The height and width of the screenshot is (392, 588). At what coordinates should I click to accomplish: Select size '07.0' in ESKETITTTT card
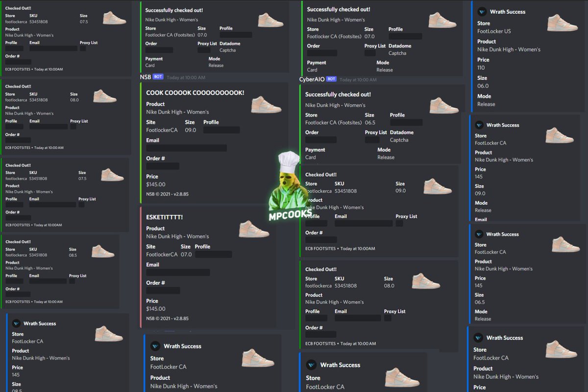pos(186,254)
